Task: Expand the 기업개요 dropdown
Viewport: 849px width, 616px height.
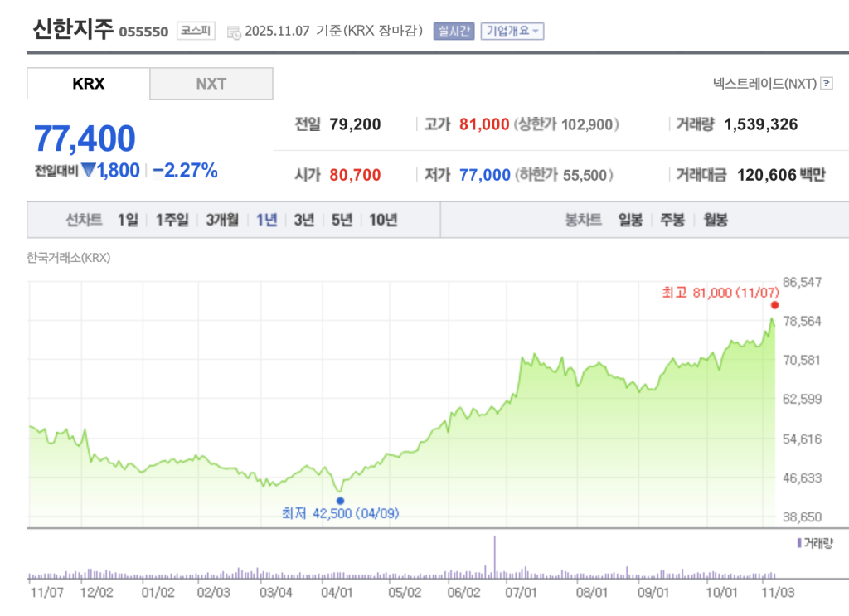Action: pyautogui.click(x=512, y=32)
